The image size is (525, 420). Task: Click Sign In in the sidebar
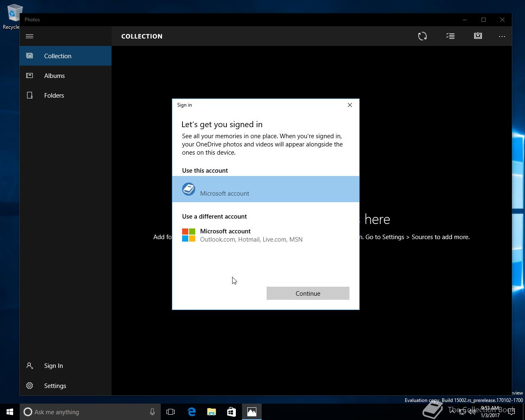click(66, 365)
